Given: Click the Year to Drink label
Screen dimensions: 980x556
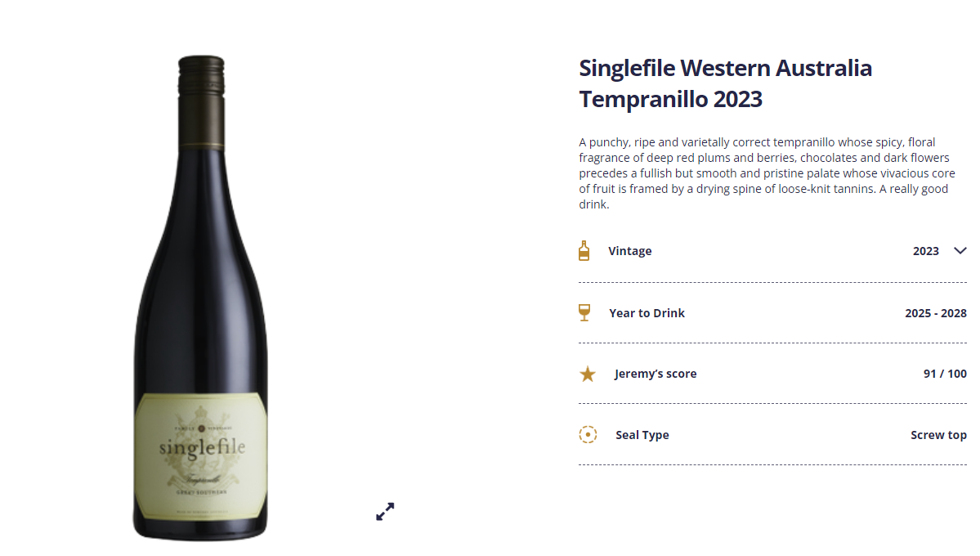Looking at the screenshot, I should pyautogui.click(x=647, y=312).
